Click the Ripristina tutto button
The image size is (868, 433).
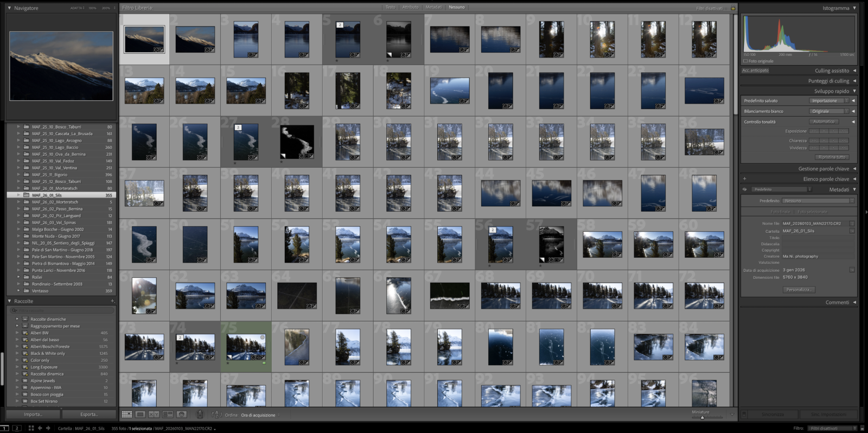coord(832,157)
